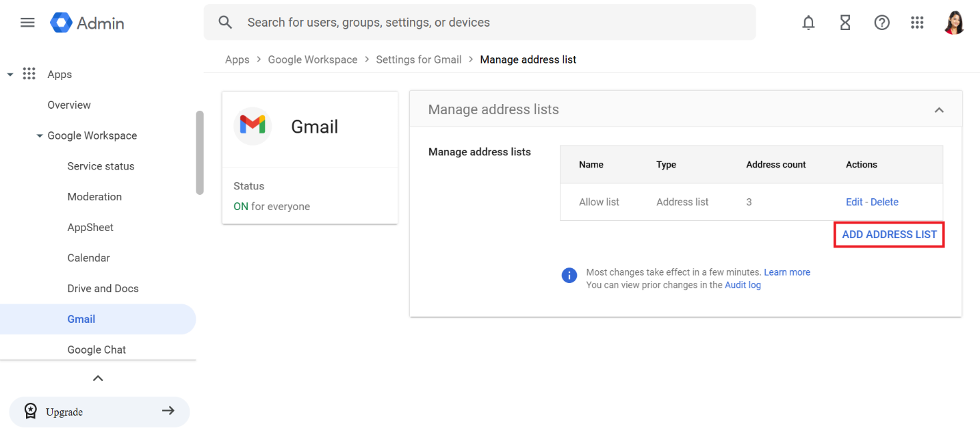Click the Type column header
980x437 pixels.
point(666,165)
